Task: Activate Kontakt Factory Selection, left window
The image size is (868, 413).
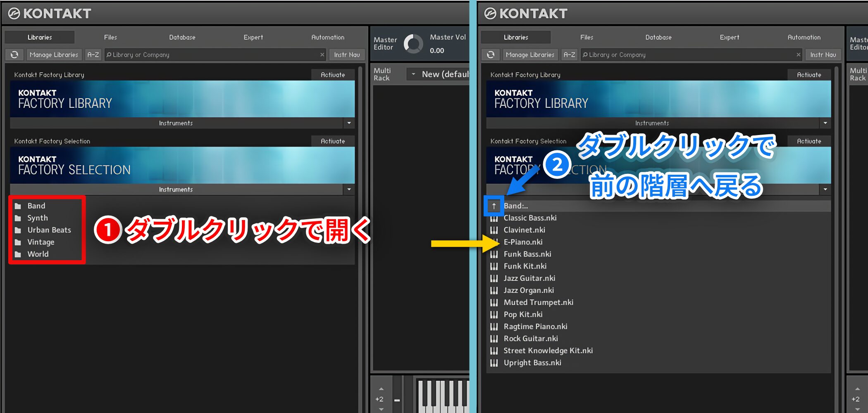Action: point(333,141)
